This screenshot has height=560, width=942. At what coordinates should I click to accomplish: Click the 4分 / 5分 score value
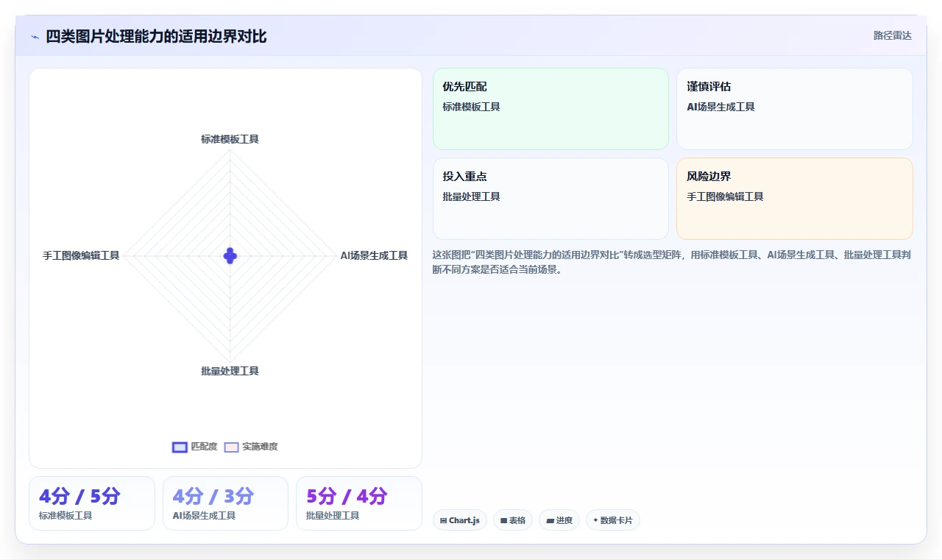79,497
